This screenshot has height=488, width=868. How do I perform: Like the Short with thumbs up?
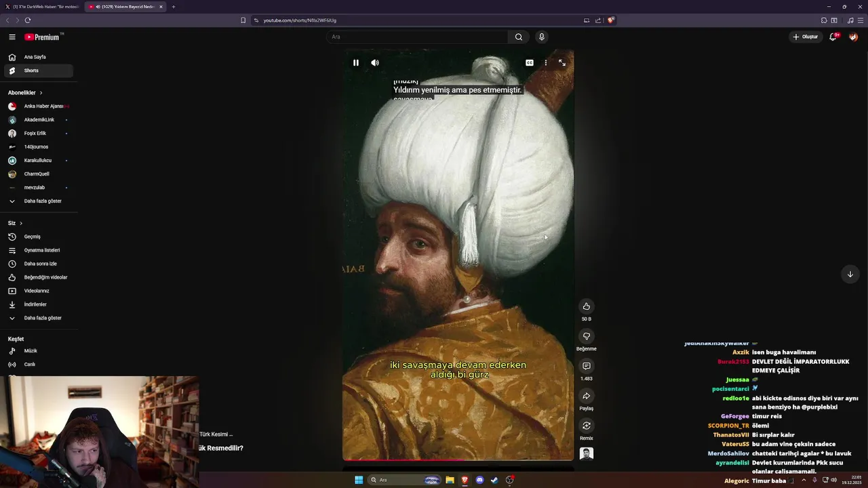coord(587,306)
